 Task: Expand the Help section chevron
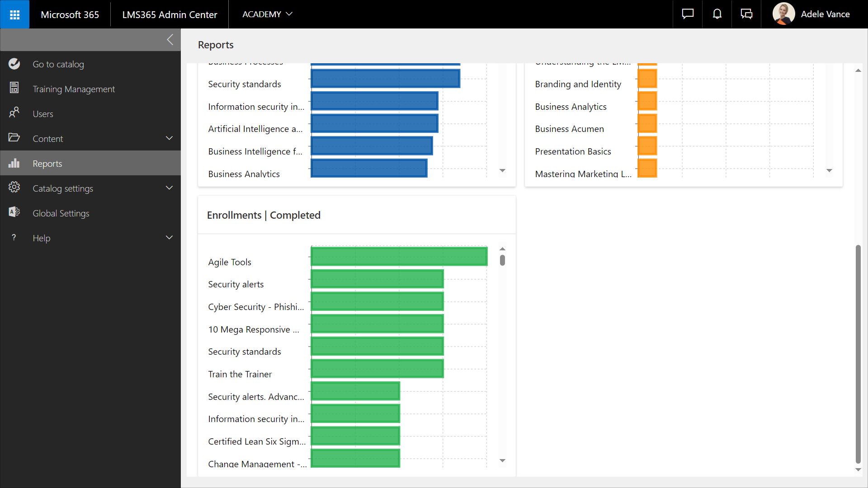[x=169, y=238]
